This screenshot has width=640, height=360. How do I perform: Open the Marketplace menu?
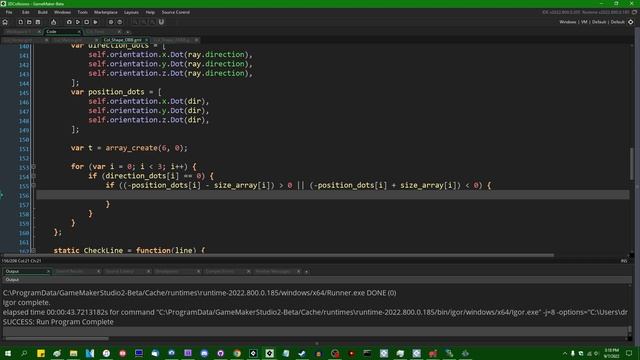coord(106,12)
